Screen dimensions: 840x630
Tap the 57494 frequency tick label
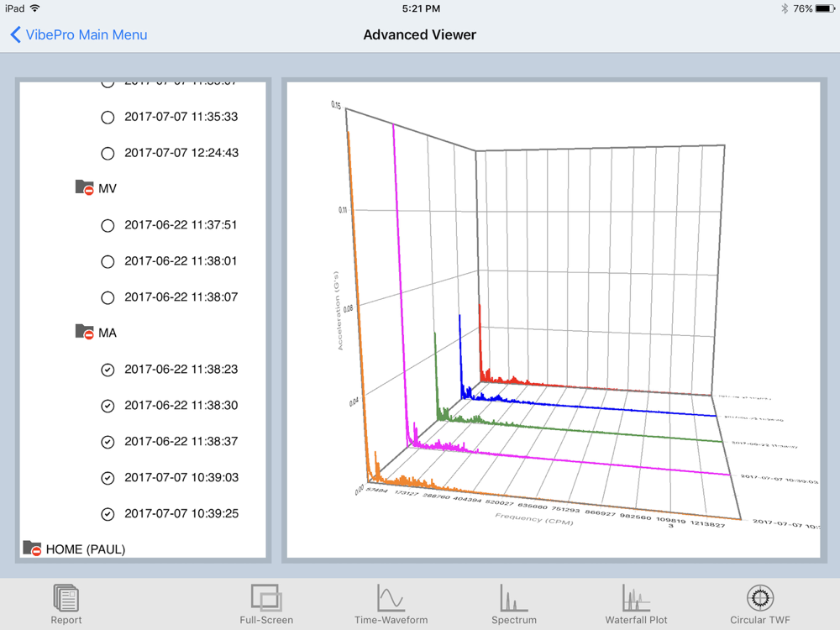click(377, 491)
